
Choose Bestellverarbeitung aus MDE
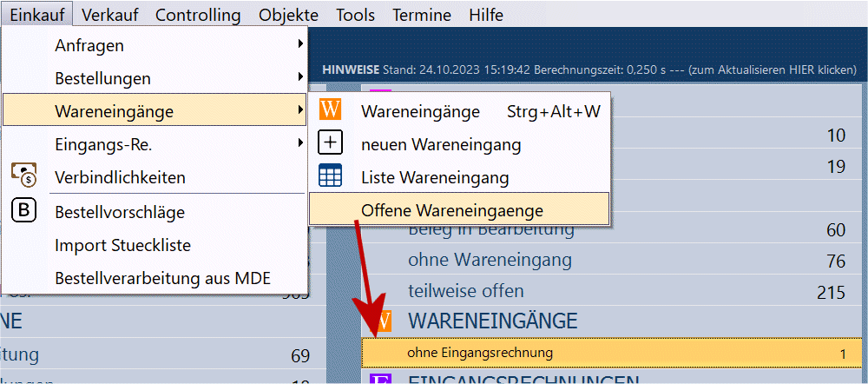coord(155,278)
